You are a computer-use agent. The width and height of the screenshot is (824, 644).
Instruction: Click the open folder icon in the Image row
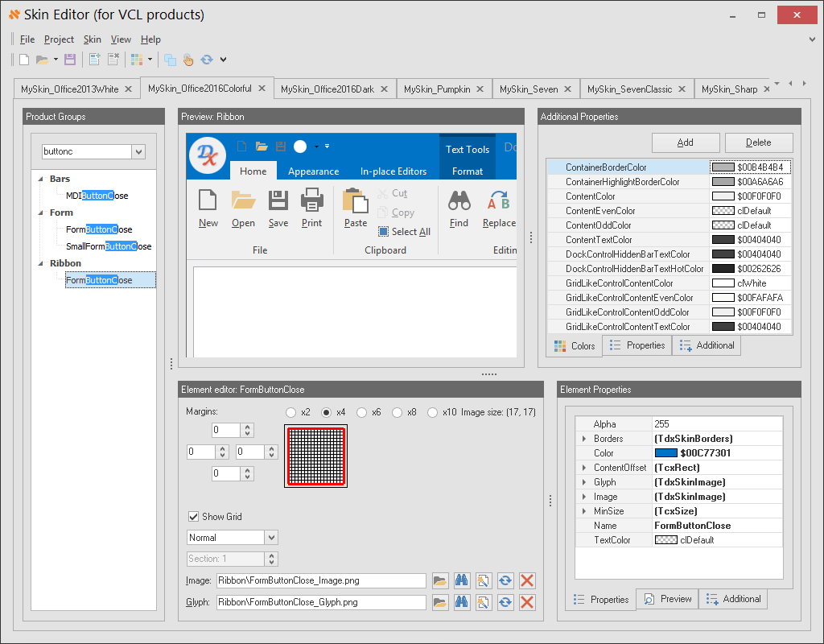click(440, 580)
